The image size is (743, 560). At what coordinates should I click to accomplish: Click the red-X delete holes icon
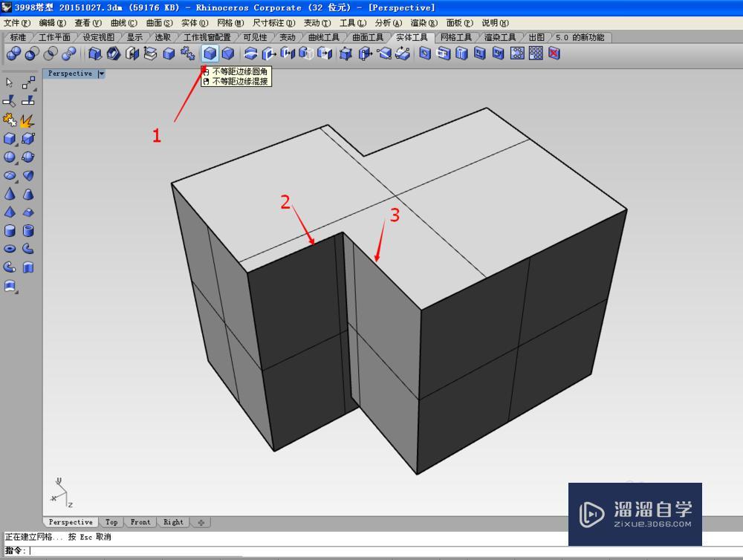[554, 53]
